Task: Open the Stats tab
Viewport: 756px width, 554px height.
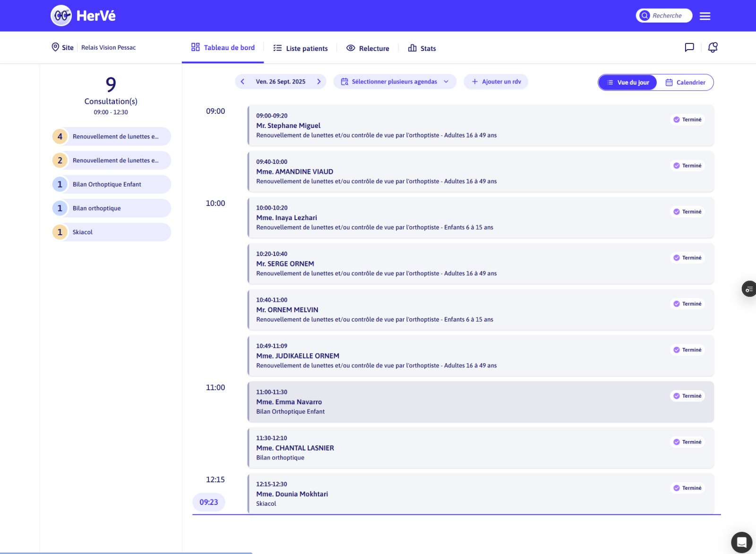Action: click(x=422, y=48)
